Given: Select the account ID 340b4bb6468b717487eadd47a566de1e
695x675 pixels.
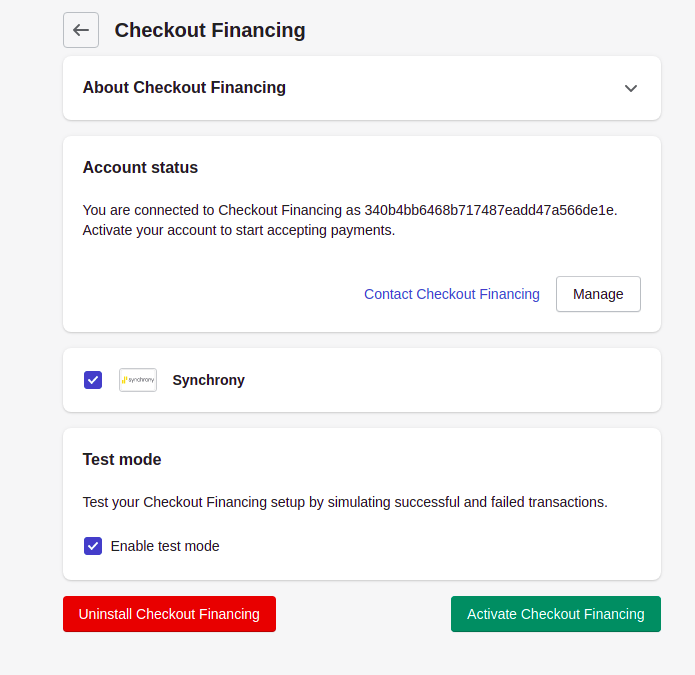Looking at the screenshot, I should click(x=489, y=210).
